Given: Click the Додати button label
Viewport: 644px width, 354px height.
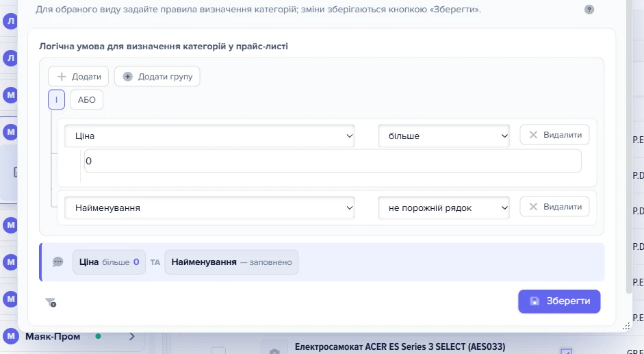Looking at the screenshot, I should click(x=86, y=77).
